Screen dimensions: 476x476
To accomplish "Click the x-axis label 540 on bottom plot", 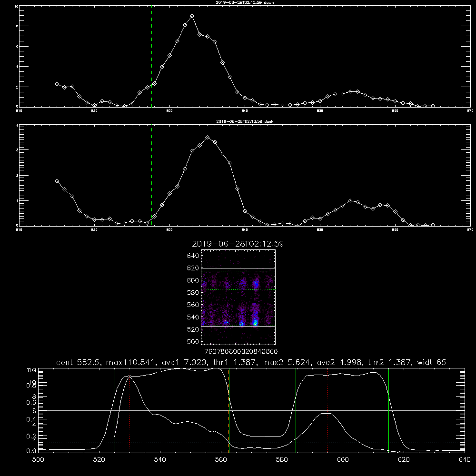I will click(160, 460).
